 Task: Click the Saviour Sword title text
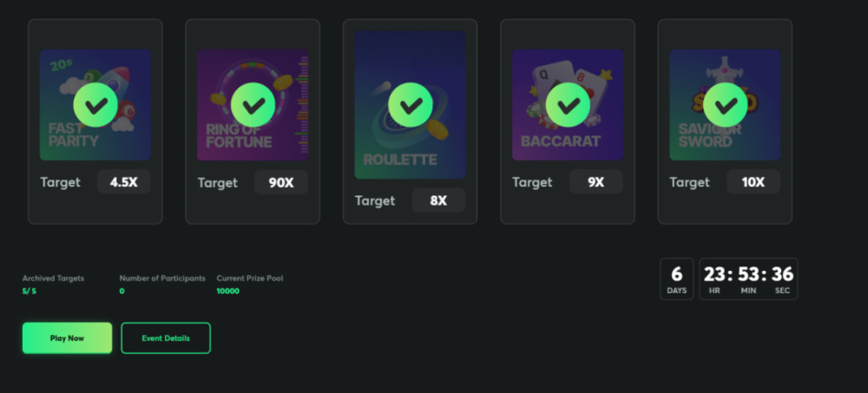pyautogui.click(x=706, y=135)
